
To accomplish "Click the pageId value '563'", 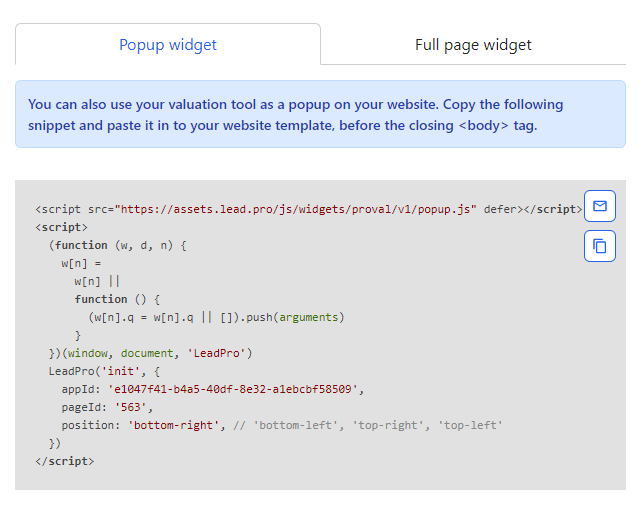I will [x=136, y=407].
